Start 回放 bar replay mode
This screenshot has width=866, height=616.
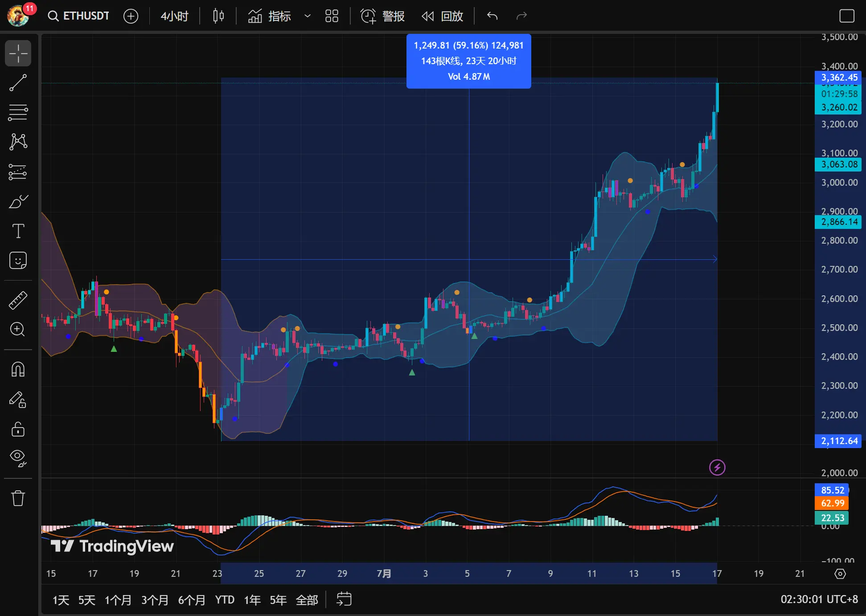442,16
